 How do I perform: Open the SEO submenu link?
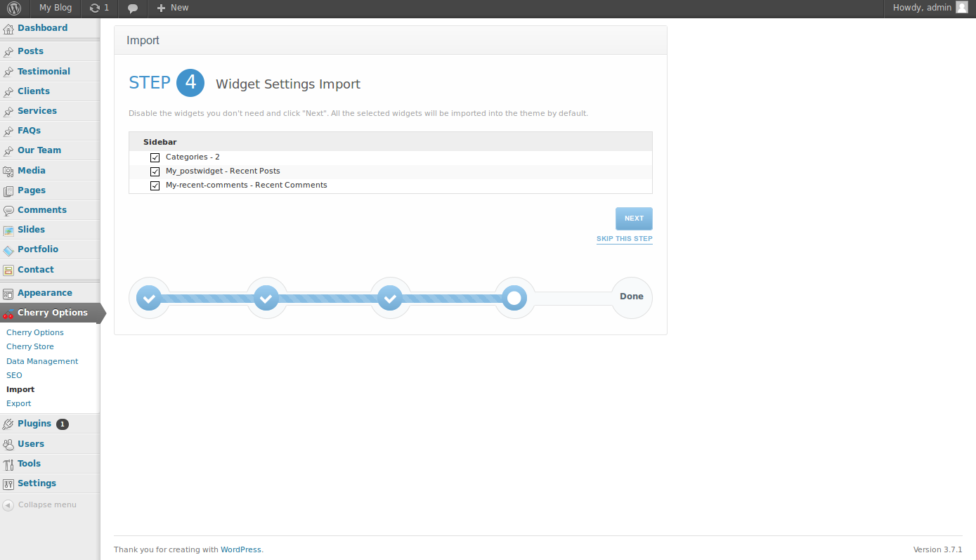click(x=14, y=375)
